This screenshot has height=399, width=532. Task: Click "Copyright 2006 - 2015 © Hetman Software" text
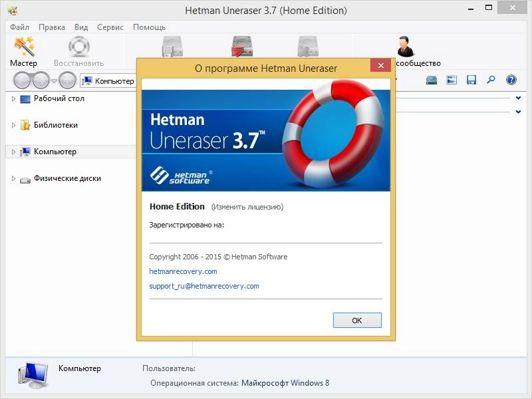point(218,257)
